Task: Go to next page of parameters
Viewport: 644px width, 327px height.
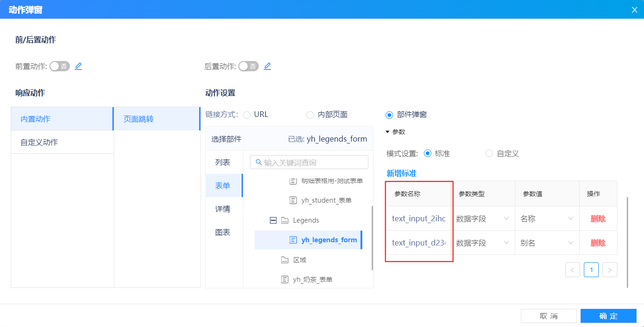Action: pyautogui.click(x=610, y=269)
